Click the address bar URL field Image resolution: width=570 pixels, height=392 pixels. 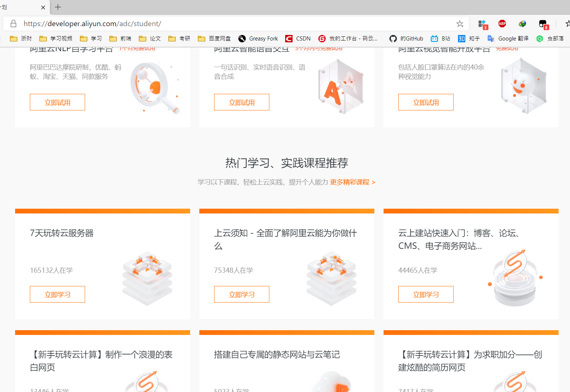pos(236,24)
